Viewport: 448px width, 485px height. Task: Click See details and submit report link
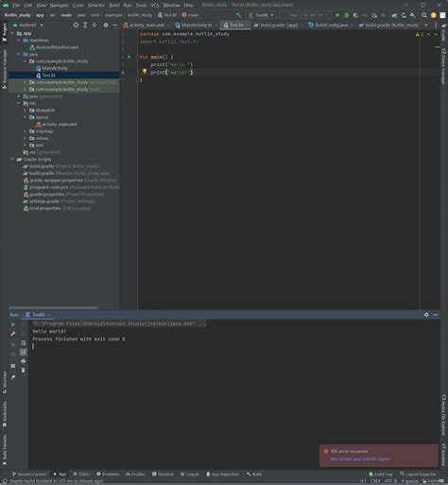pyautogui.click(x=360, y=459)
